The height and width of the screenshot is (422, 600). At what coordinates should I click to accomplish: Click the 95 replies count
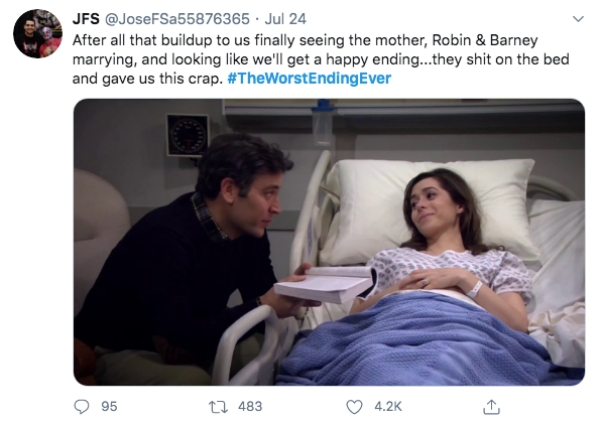110,407
